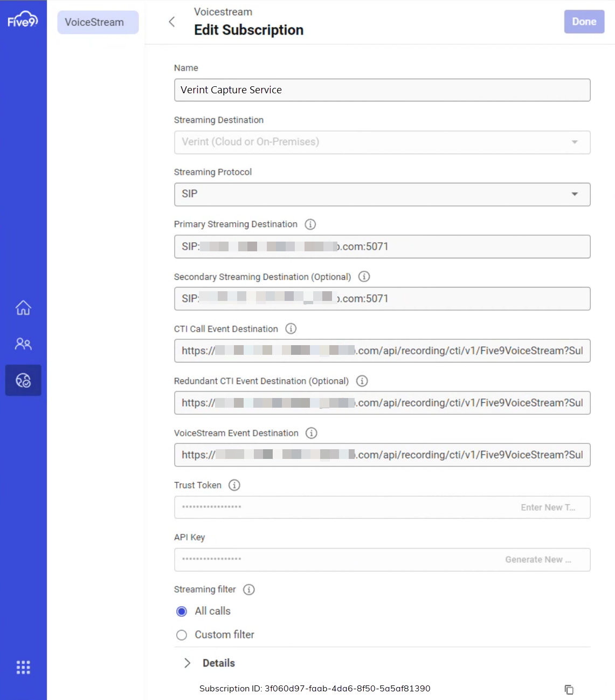The width and height of the screenshot is (615, 700).
Task: Select the Agents icon in the sidebar
Action: [x=23, y=344]
